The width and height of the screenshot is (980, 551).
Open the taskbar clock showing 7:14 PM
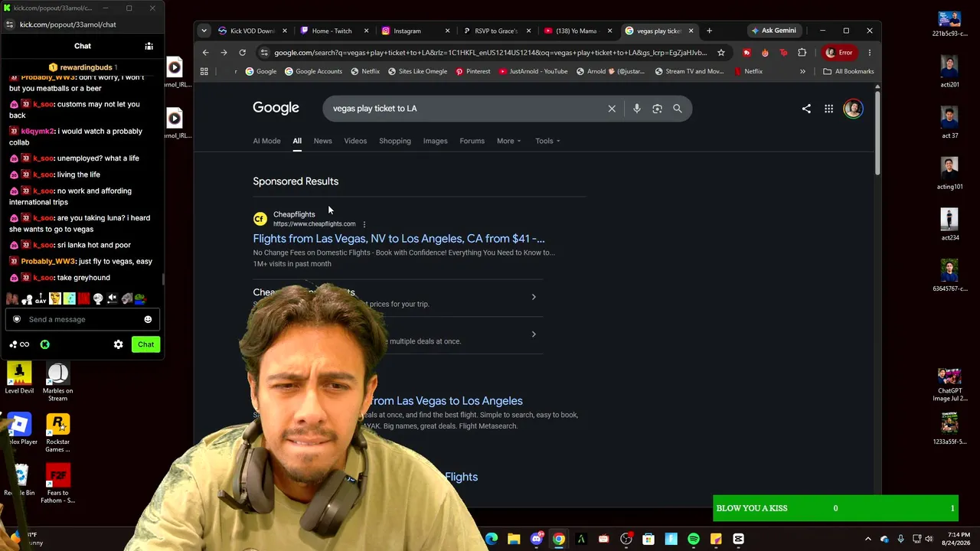(958, 540)
